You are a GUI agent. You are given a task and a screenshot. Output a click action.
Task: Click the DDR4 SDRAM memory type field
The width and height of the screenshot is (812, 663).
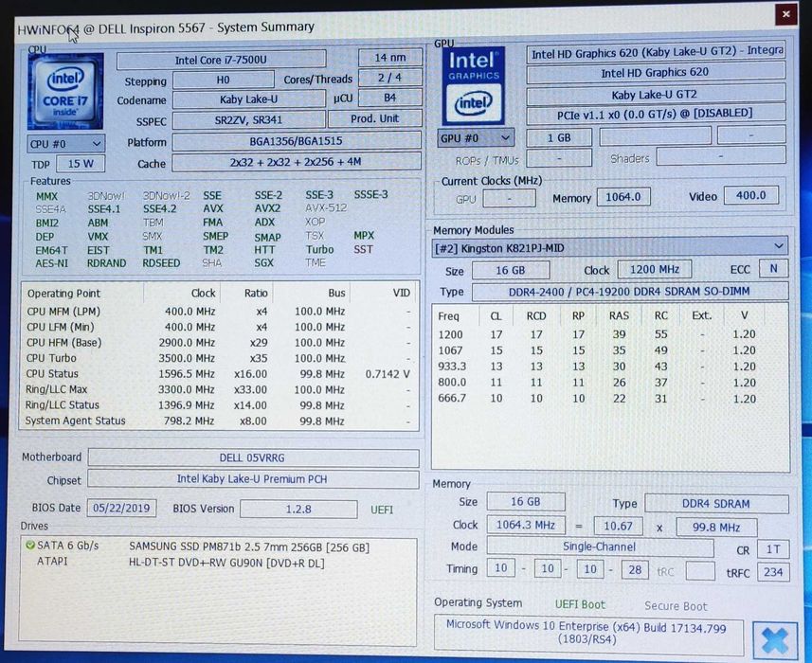pyautogui.click(x=716, y=504)
